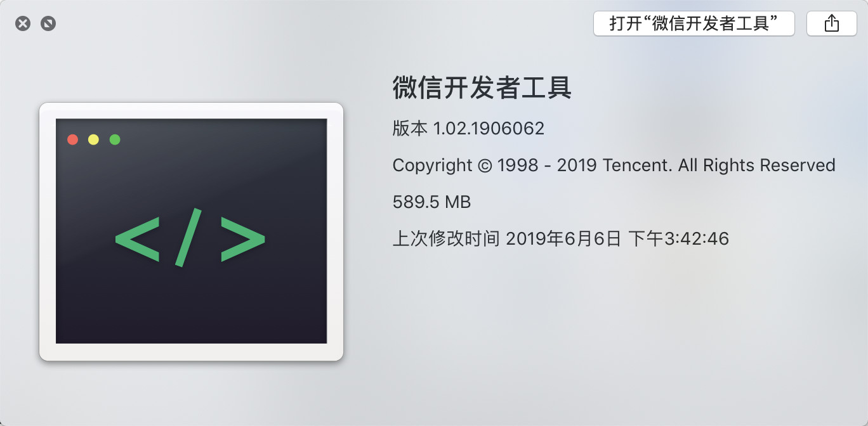Image resolution: width=868 pixels, height=426 pixels.
Task: Click the Tencent copyright line
Action: (614, 165)
